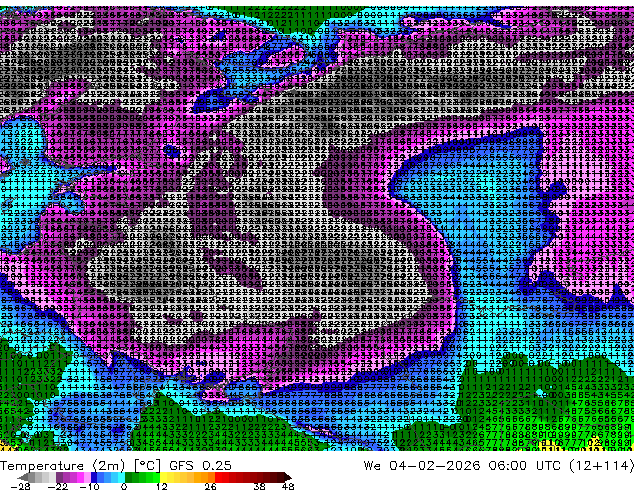Click the "-22" legend value
The image size is (634, 490).
pyautogui.click(x=57, y=486)
